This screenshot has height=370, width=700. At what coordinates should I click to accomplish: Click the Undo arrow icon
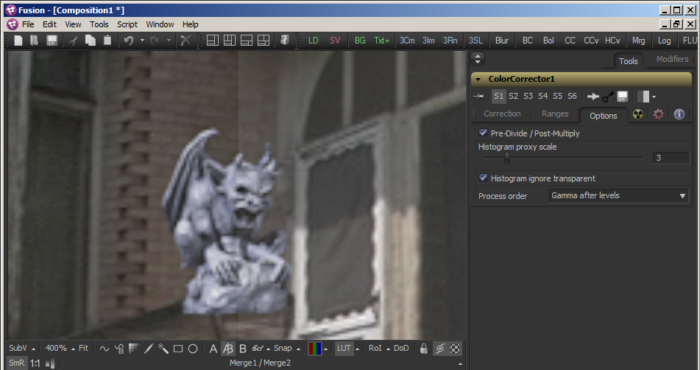tap(129, 41)
